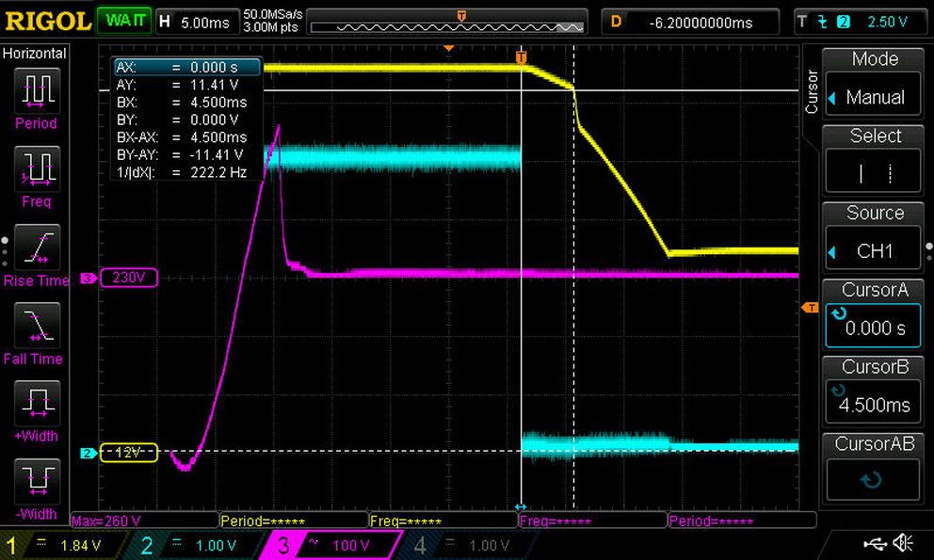This screenshot has height=560, width=934.
Task: Click the horizontal timebase H 5.00ms
Action: pyautogui.click(x=197, y=23)
